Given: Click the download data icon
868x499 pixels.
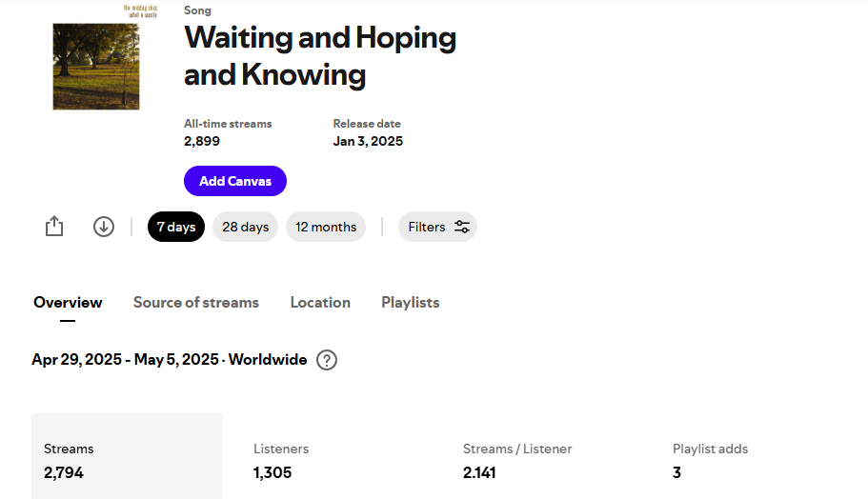Looking at the screenshot, I should tap(104, 227).
